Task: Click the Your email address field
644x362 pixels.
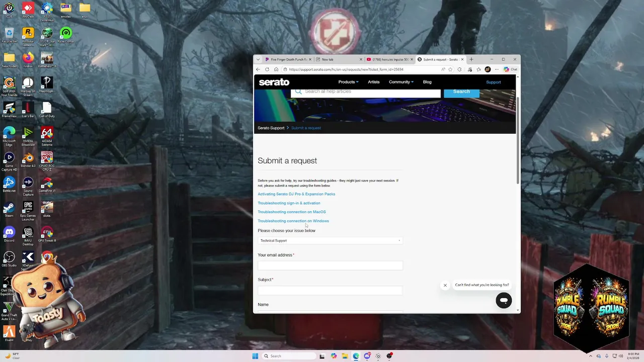Action: tap(330, 265)
